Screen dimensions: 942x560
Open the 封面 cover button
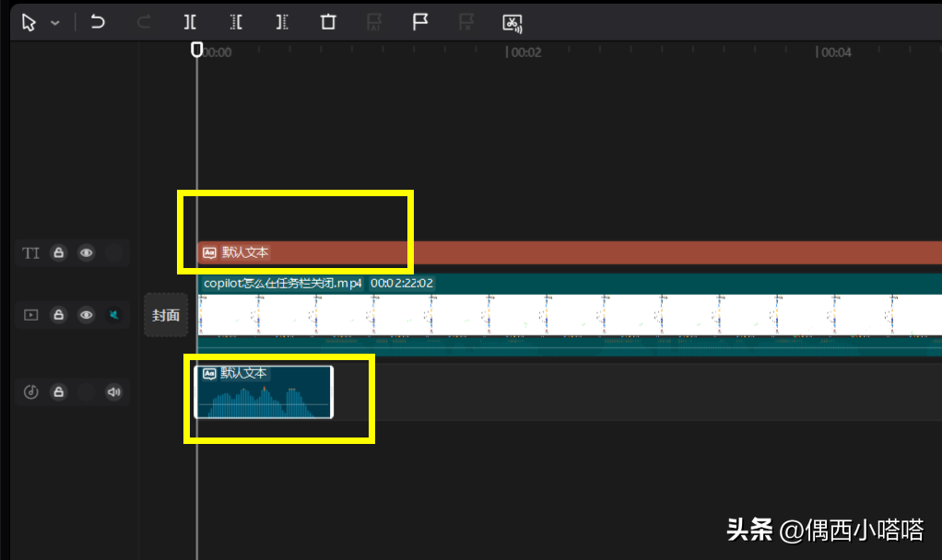(166, 315)
